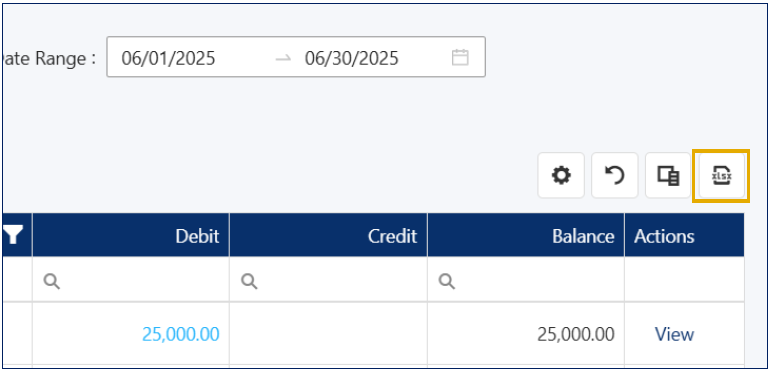Click the arrow between the two dates
The width and height of the screenshot is (770, 372).
(x=283, y=58)
